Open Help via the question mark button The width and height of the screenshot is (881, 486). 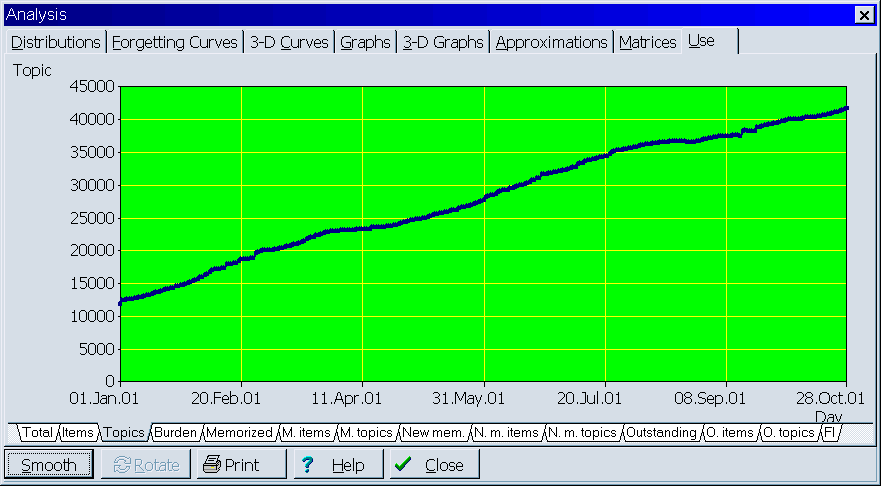point(335,465)
